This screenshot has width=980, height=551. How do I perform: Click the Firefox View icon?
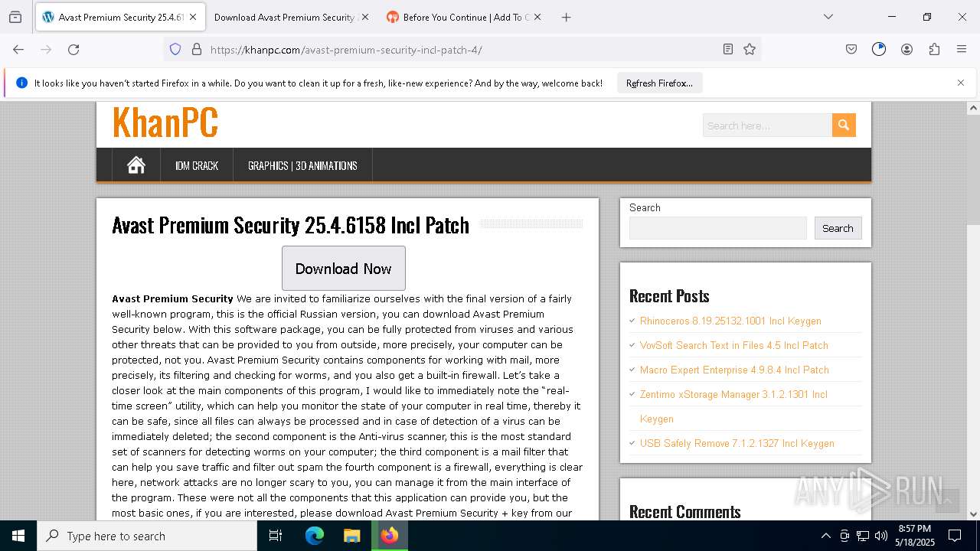pos(15,17)
